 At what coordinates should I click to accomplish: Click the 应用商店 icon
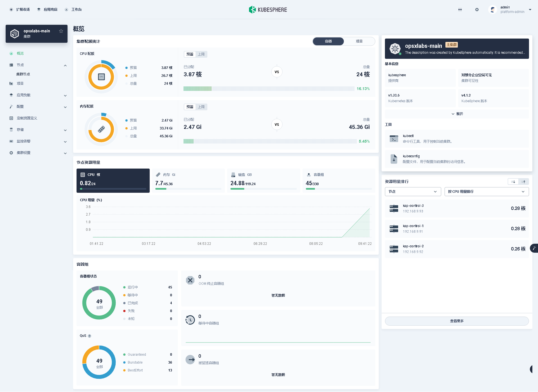point(39,10)
